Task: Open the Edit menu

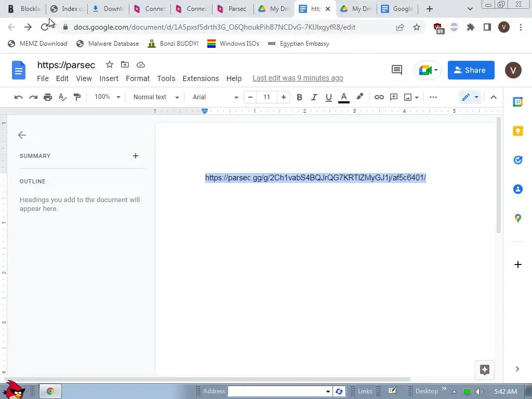Action: (62, 78)
